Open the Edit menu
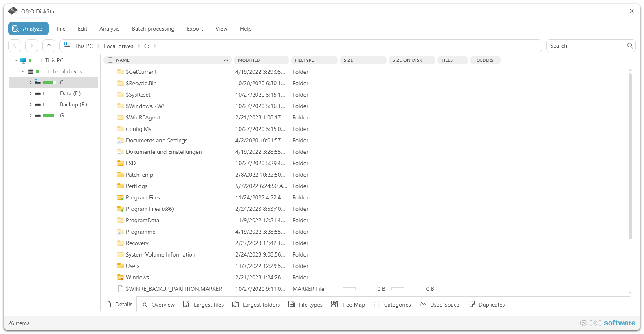Screen dimensions: 644x334 tap(82, 29)
